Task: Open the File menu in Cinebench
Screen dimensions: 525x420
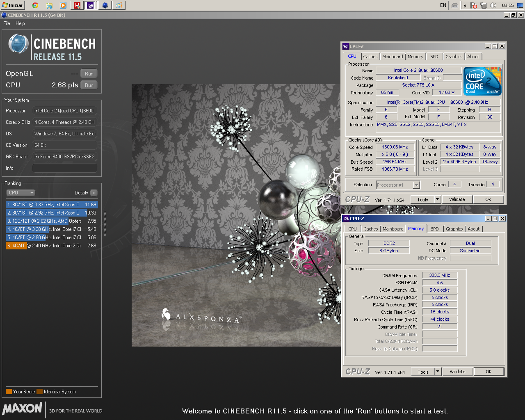Action: [7, 23]
